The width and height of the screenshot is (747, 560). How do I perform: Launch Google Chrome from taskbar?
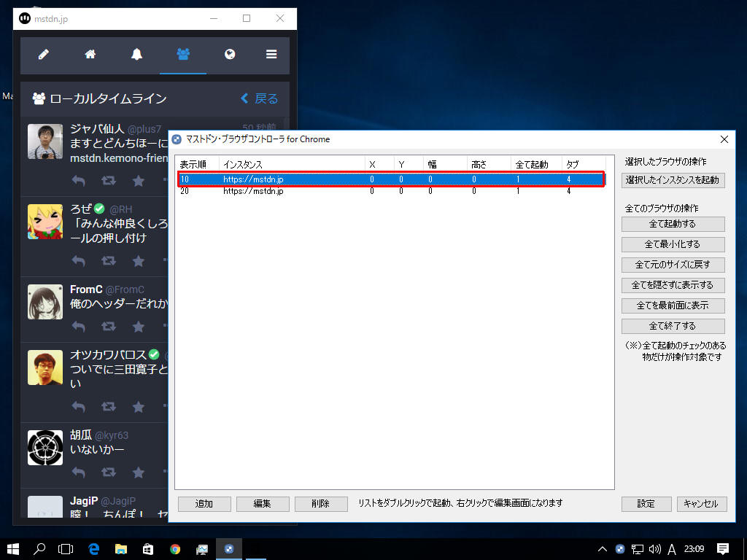(x=175, y=549)
